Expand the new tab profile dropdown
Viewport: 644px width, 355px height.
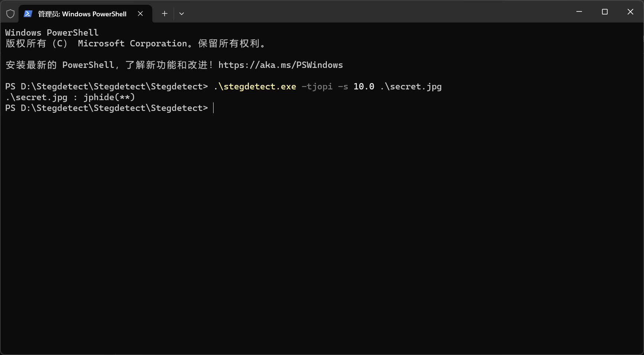(182, 14)
